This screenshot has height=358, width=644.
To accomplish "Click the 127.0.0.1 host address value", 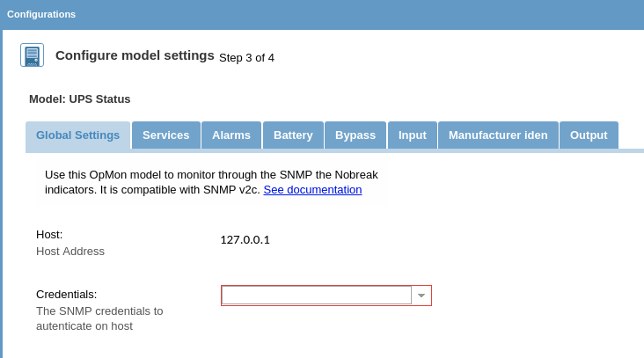I will point(245,240).
